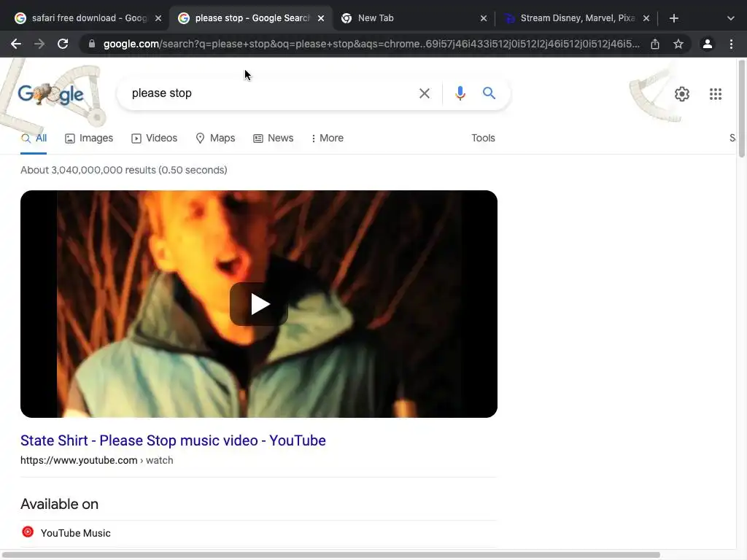Click the Google doodle logo

point(51,94)
